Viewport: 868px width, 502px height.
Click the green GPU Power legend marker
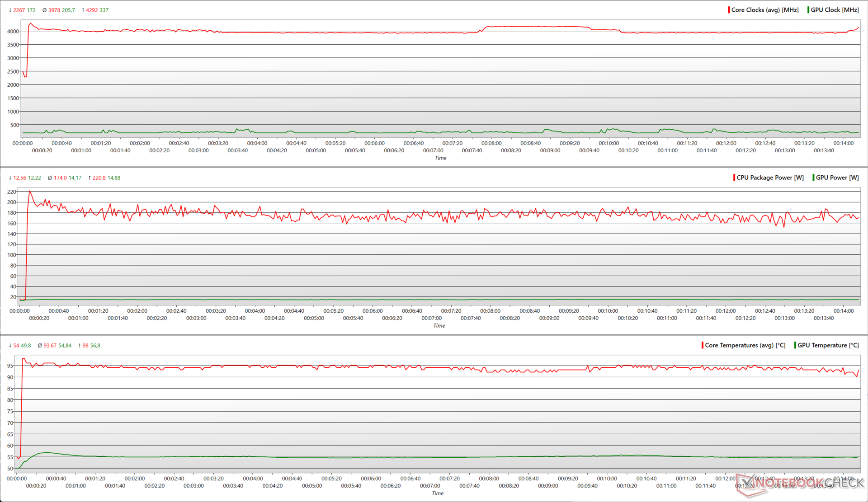[813, 178]
